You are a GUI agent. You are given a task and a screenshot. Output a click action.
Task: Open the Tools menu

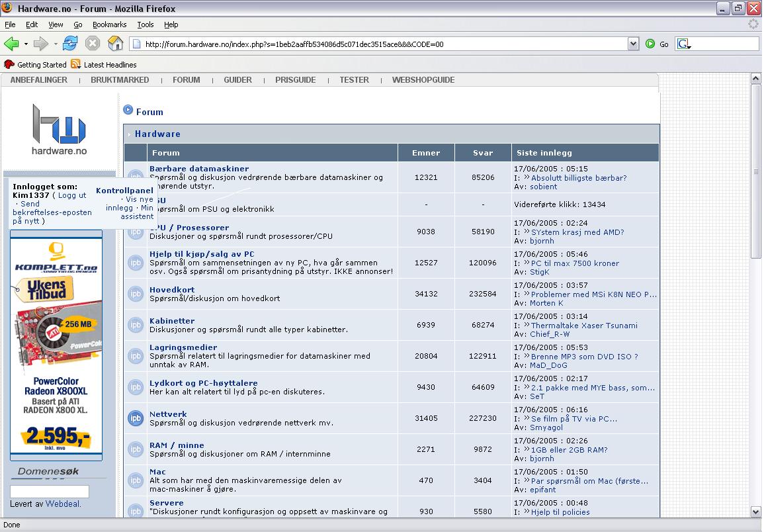pyautogui.click(x=146, y=24)
